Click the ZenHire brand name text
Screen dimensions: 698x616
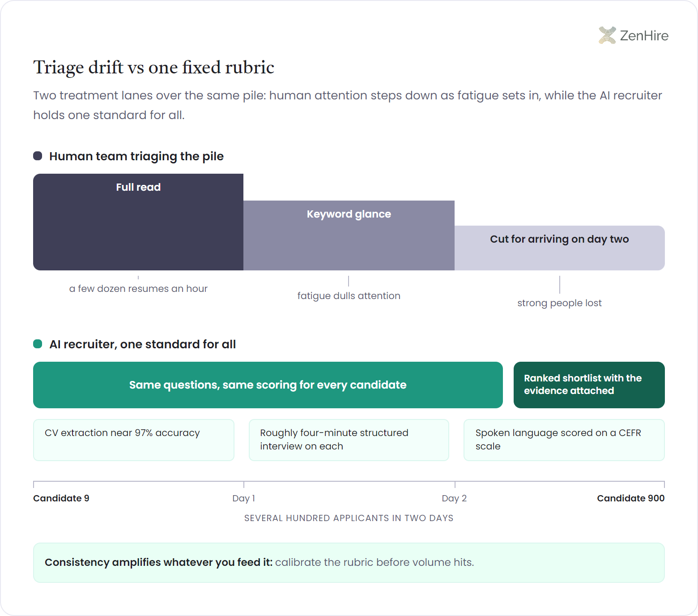pos(644,35)
